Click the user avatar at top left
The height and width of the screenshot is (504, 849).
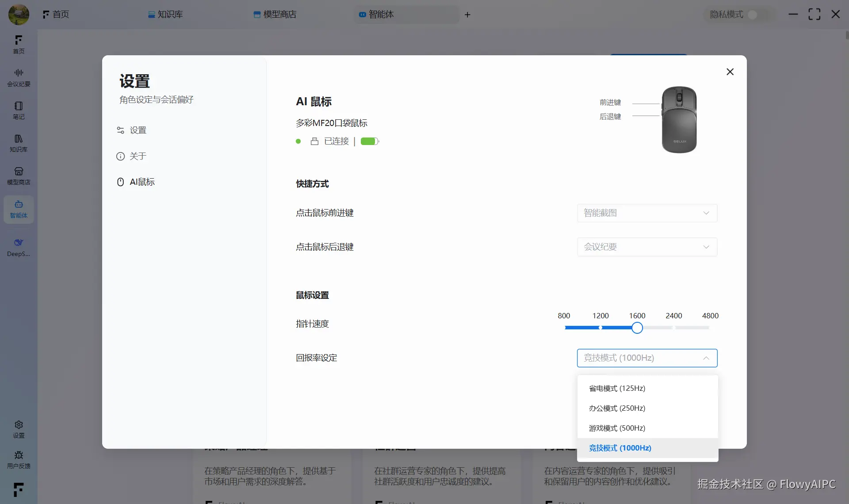[x=19, y=14]
